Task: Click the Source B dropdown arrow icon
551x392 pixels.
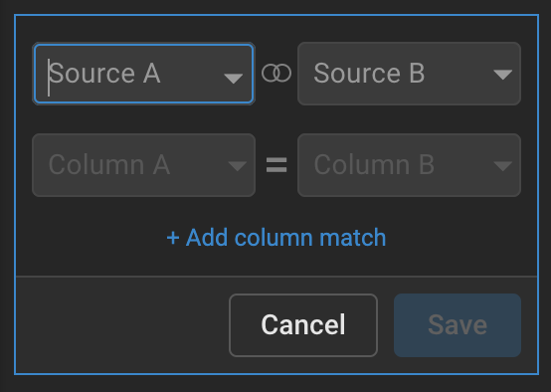Action: [502, 75]
